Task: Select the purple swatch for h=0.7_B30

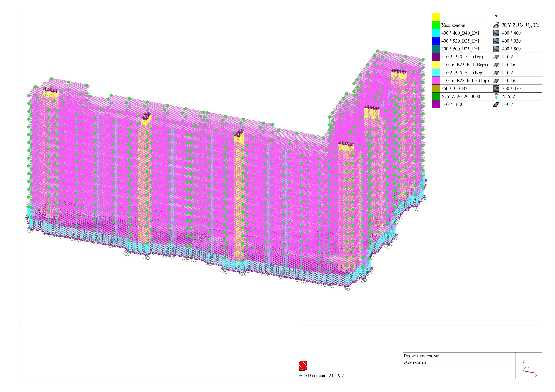Action: [436, 104]
